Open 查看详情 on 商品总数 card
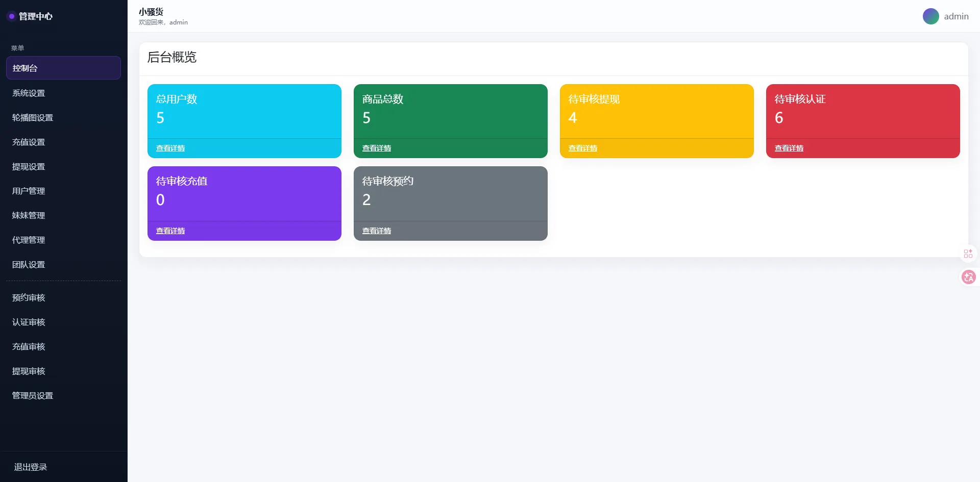Screen dimensions: 980x482 pyautogui.click(x=377, y=148)
